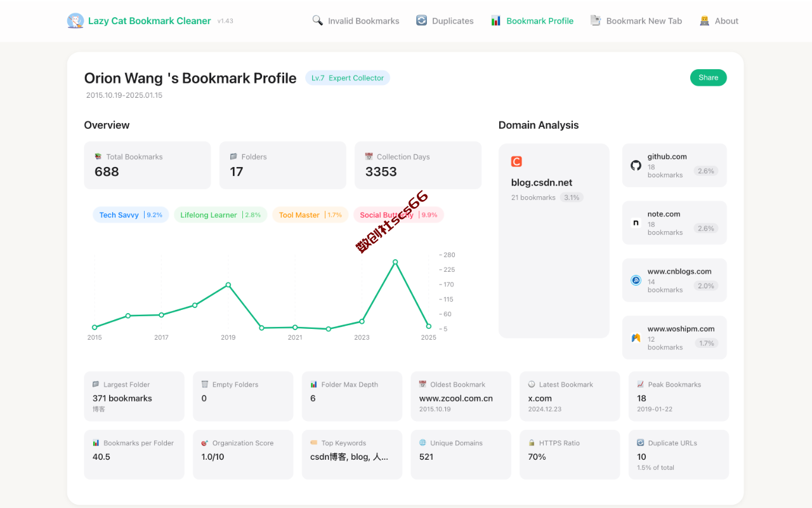Image resolution: width=812 pixels, height=508 pixels.
Task: Click the 3.1% badge on blog.csdn.net
Action: click(x=572, y=197)
